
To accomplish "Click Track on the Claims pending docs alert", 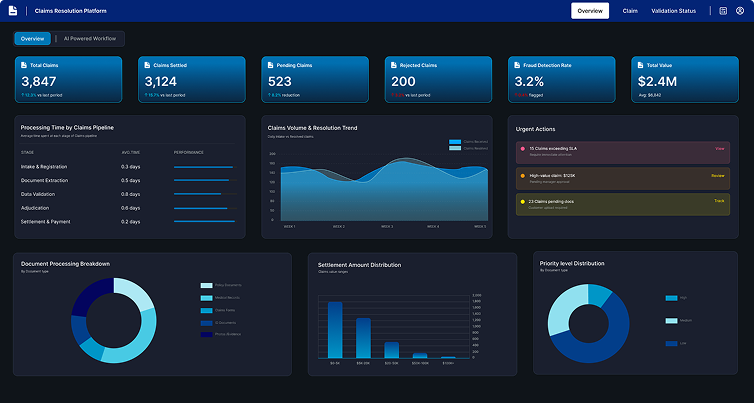I will click(719, 201).
